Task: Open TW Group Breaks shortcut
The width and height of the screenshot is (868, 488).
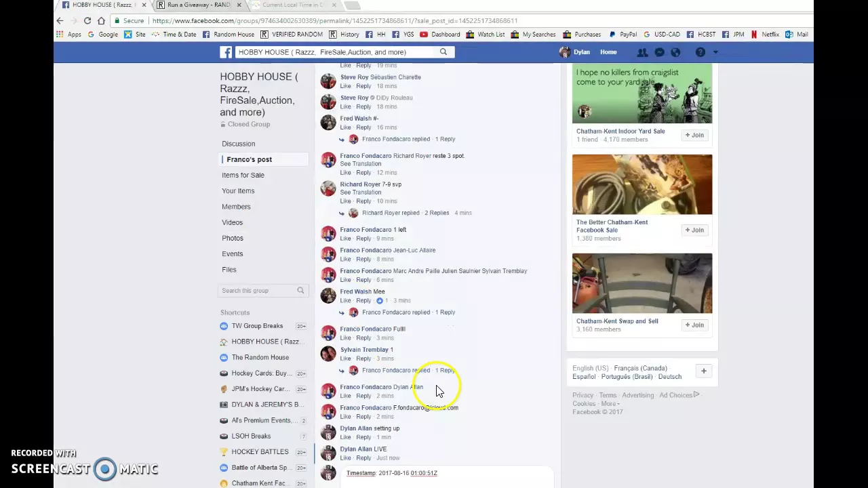Action: [257, 326]
